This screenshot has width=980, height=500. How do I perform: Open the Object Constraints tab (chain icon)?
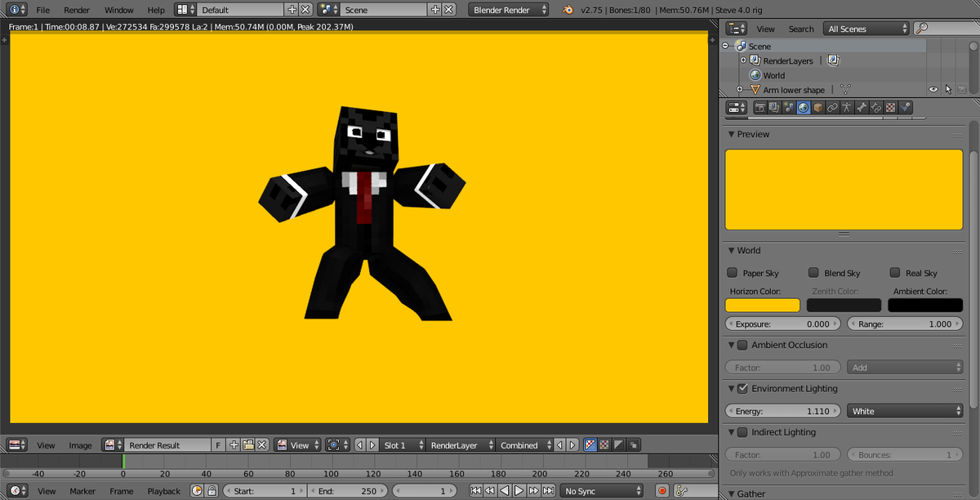pos(832,107)
